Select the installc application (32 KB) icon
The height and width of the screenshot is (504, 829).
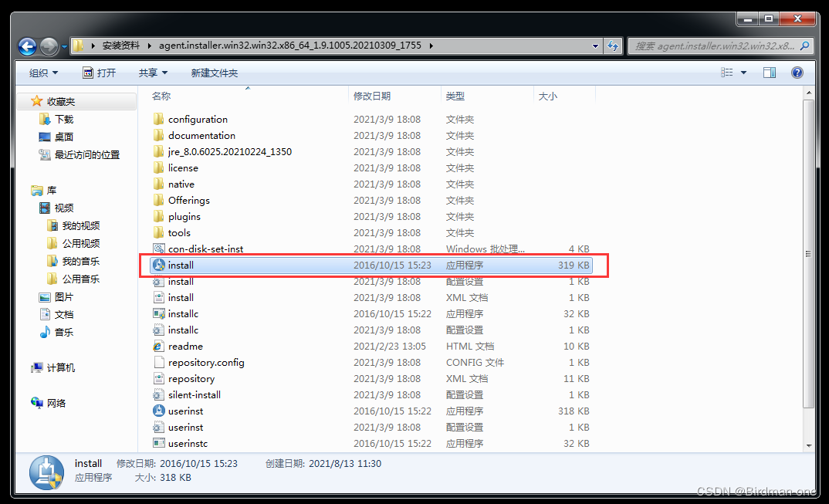click(158, 313)
